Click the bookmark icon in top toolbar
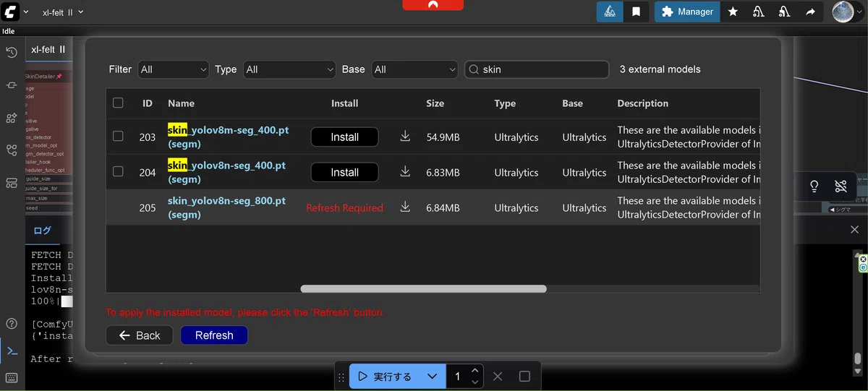The height and width of the screenshot is (391, 868). (x=636, y=12)
